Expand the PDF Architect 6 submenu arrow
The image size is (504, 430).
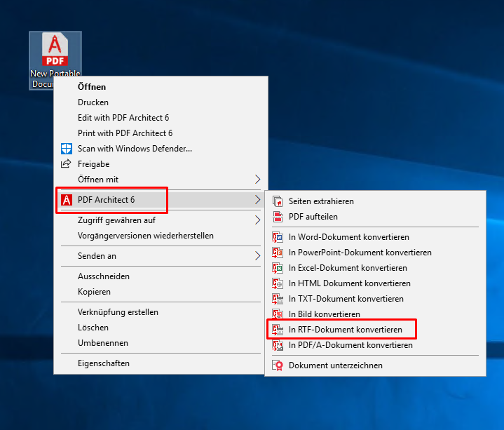click(257, 200)
